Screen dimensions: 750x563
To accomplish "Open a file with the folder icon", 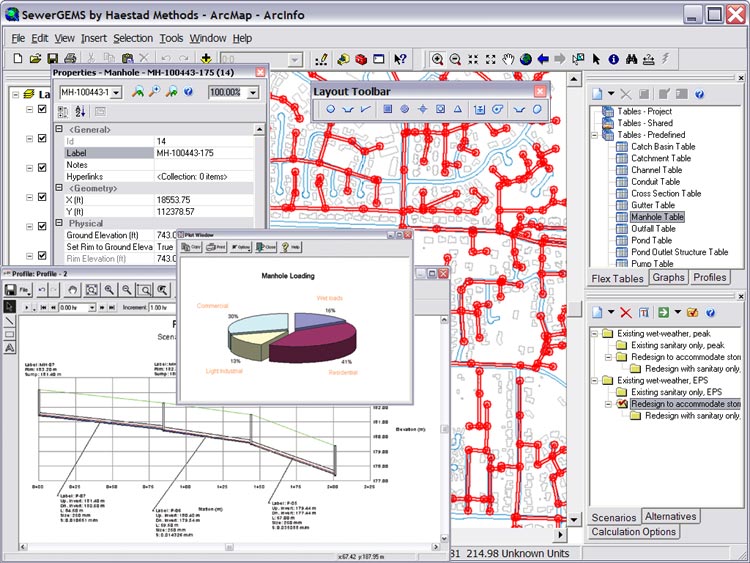I will tap(35, 58).
